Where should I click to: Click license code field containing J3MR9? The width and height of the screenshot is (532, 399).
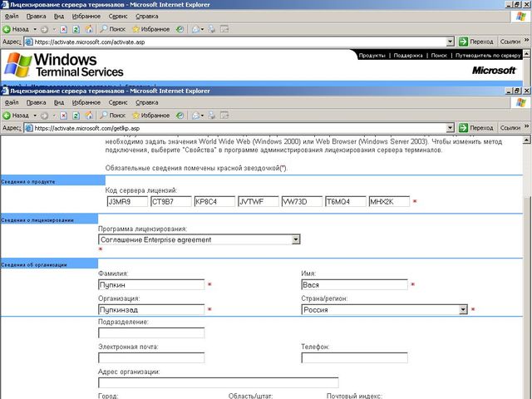(x=127, y=201)
